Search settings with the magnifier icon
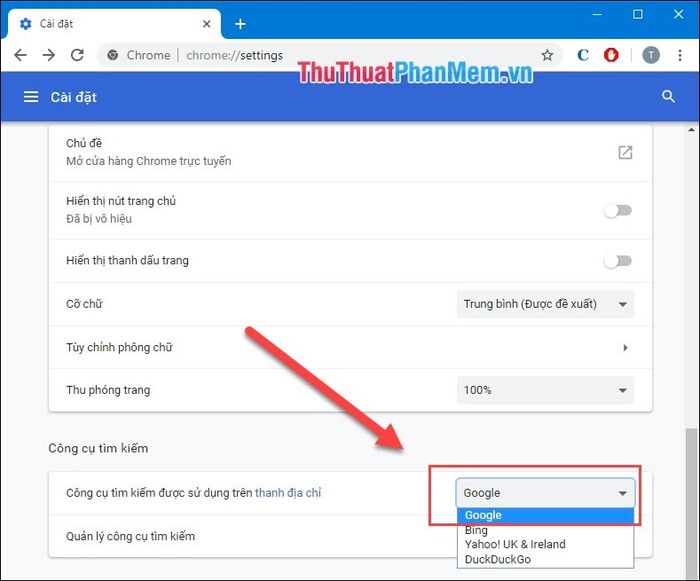This screenshot has width=700, height=581. [668, 96]
